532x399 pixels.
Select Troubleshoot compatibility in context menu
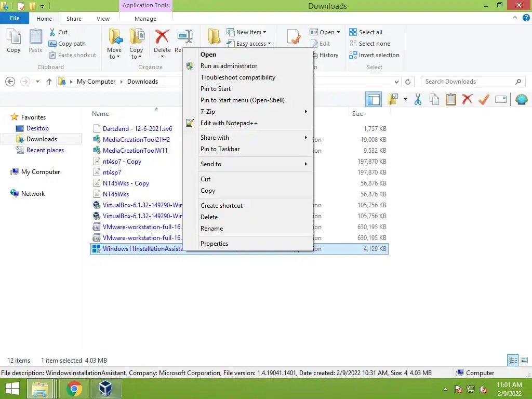pos(248,77)
